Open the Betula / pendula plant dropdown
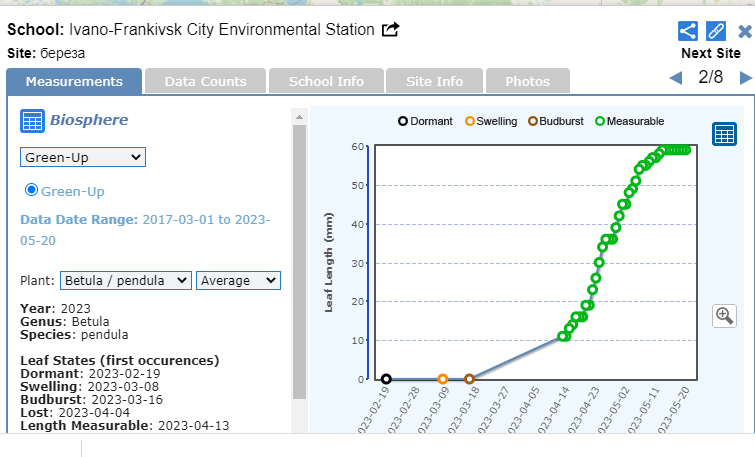 click(x=126, y=281)
